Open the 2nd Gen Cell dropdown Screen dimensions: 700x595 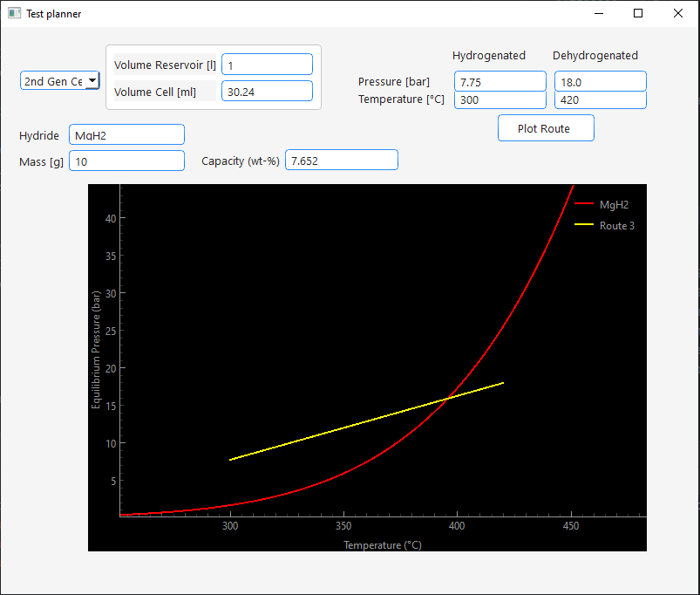tap(58, 80)
